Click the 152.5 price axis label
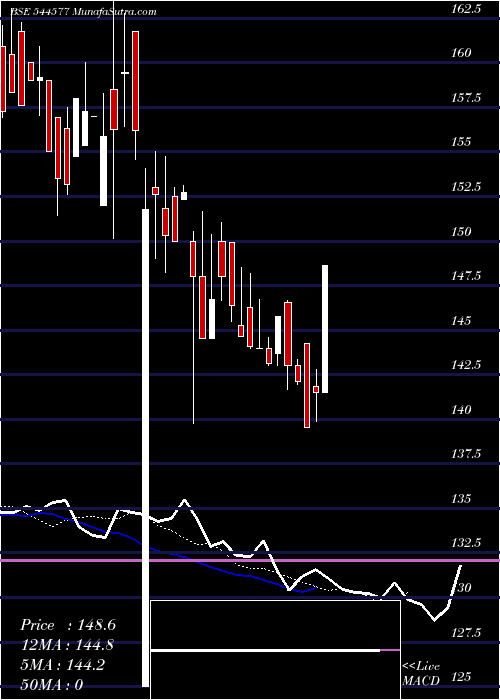The height and width of the screenshot is (700, 500). click(466, 187)
